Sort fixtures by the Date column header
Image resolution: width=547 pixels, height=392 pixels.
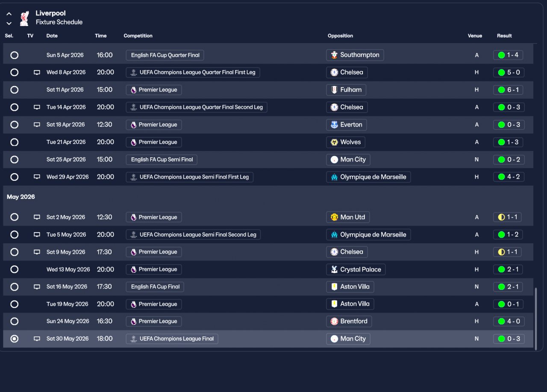(52, 36)
